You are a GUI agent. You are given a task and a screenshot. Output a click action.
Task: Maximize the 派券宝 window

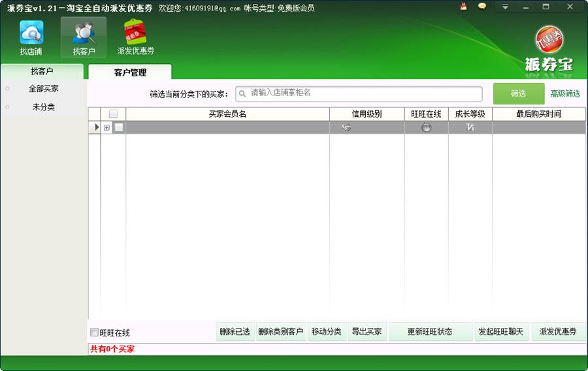tap(546, 7)
